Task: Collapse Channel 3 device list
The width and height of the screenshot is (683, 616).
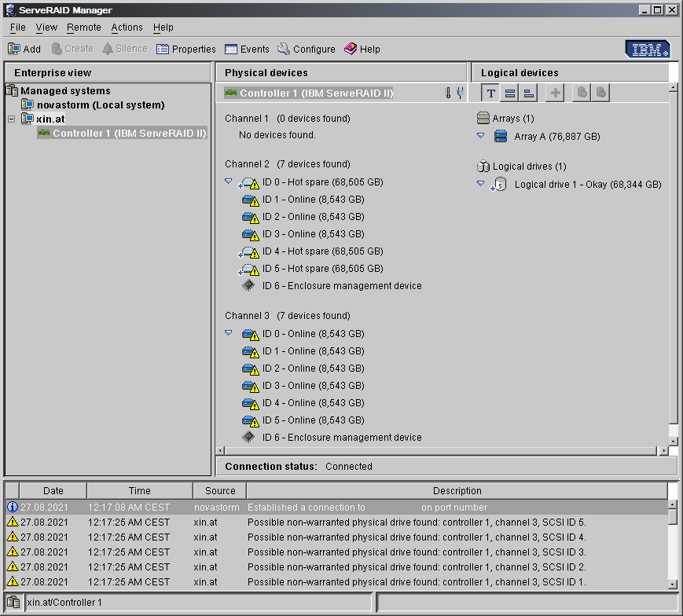Action: (228, 332)
